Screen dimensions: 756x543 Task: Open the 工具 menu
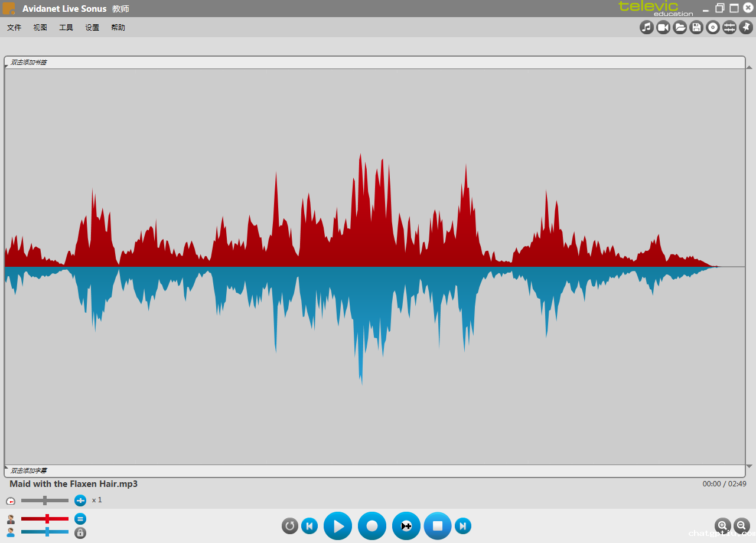[66, 28]
